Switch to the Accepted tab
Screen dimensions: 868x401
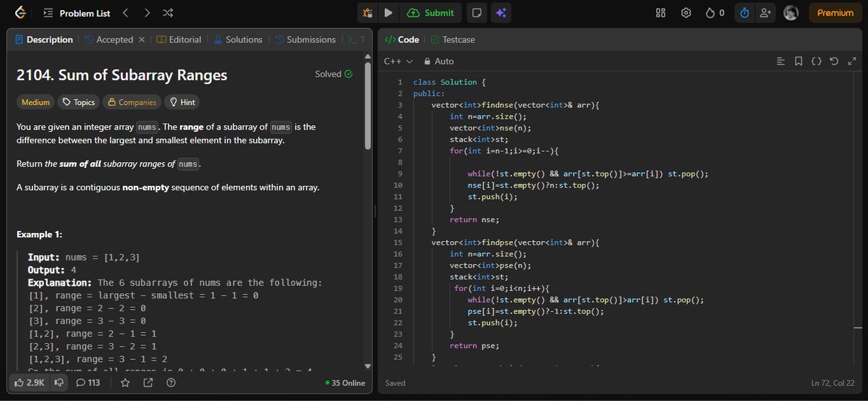pos(109,40)
